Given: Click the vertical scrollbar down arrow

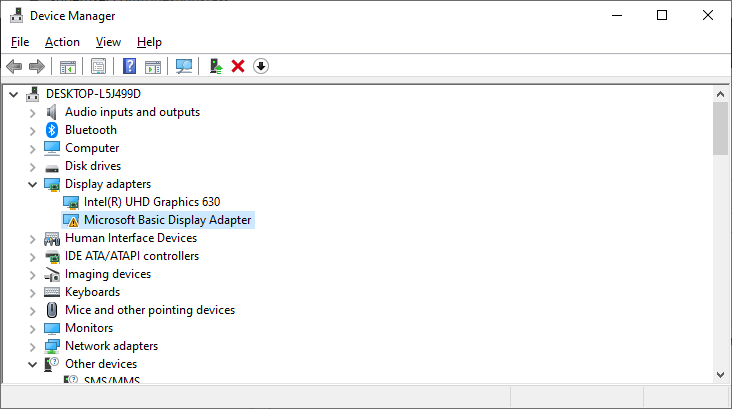Looking at the screenshot, I should 720,374.
